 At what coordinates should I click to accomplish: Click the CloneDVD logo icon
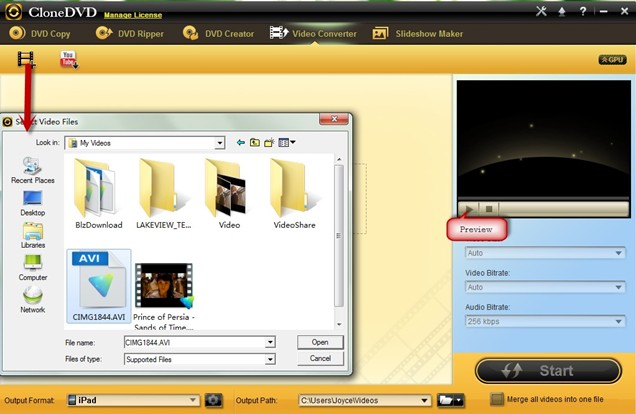pos(13,12)
